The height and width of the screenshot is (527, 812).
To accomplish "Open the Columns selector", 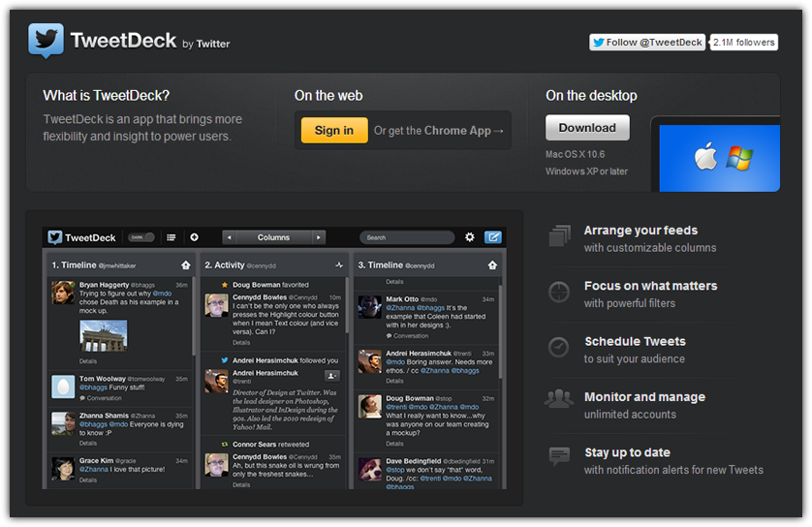I will click(x=274, y=237).
